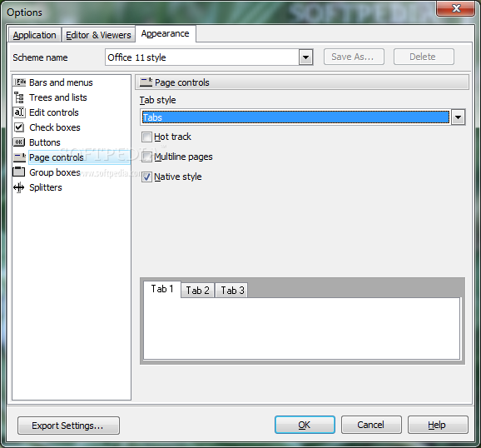This screenshot has height=448, width=481.
Task: Click the Delete scheme button
Action: click(x=424, y=57)
